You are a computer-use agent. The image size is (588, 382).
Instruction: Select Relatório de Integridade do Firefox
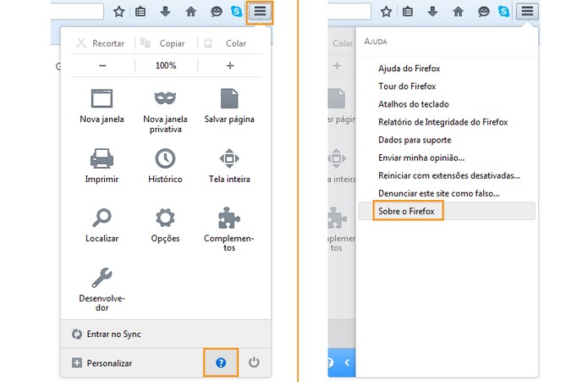442,122
